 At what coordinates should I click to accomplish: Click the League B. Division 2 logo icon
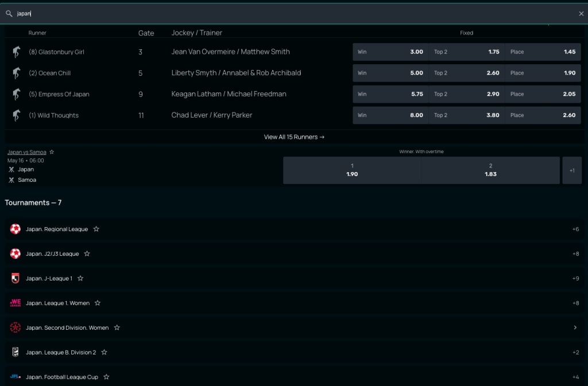16,352
